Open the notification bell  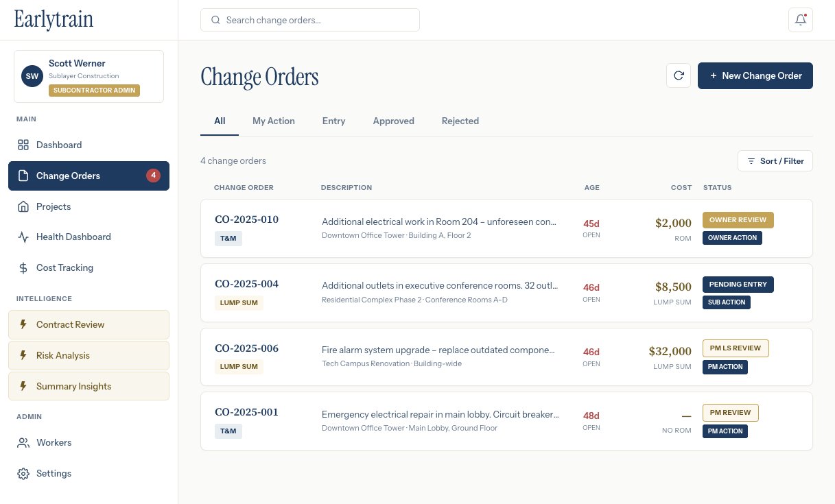pos(800,20)
